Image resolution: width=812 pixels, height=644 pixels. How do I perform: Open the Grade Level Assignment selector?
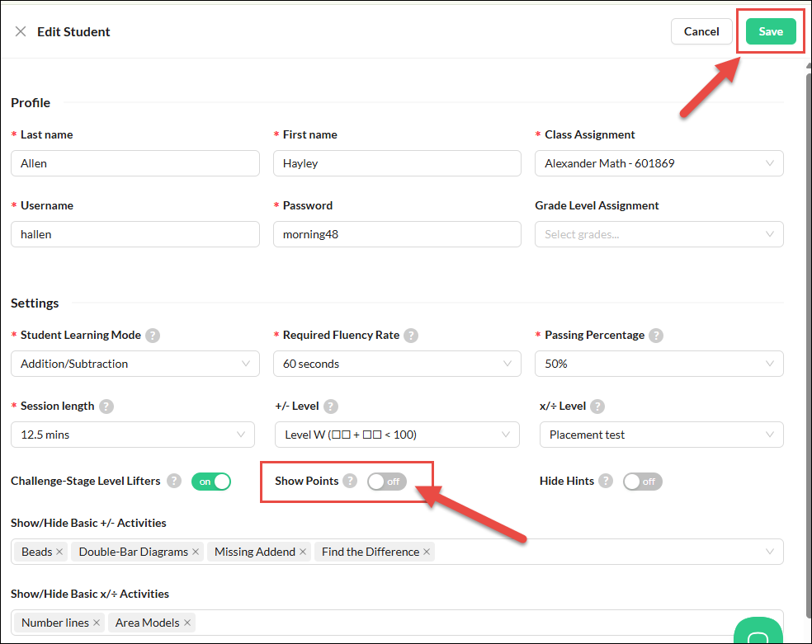click(x=658, y=234)
